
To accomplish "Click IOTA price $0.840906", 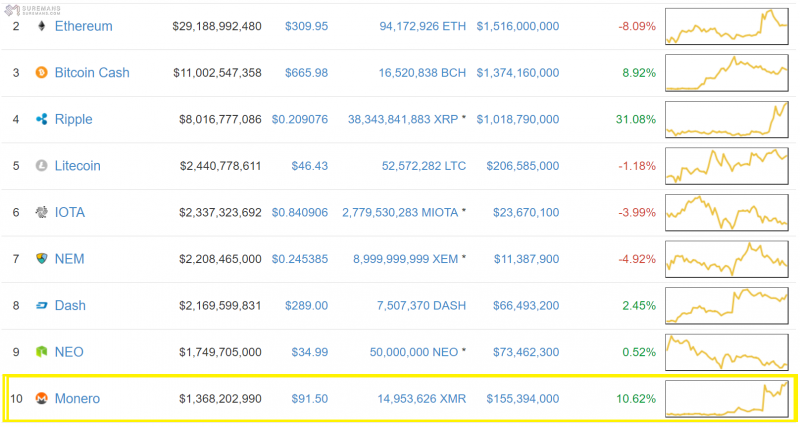I will click(x=299, y=212).
